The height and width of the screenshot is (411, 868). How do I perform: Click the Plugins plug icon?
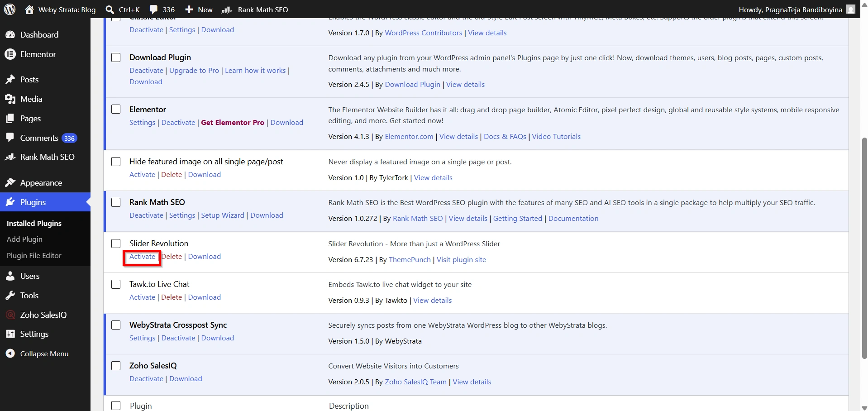click(x=10, y=202)
